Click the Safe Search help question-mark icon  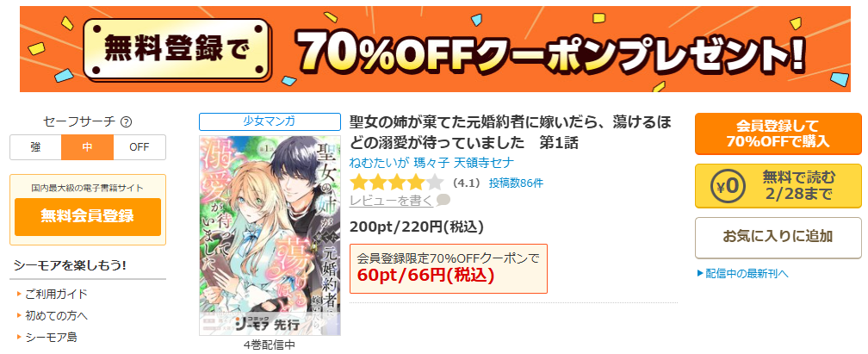click(127, 122)
